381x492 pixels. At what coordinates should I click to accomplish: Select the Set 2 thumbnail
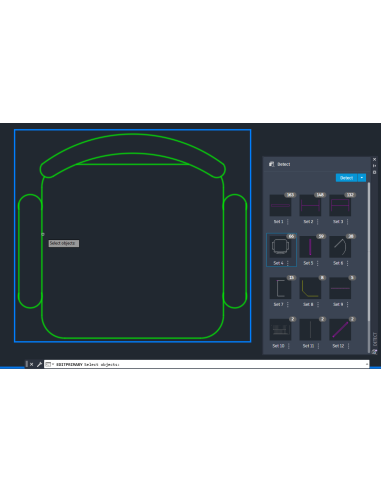tap(310, 206)
